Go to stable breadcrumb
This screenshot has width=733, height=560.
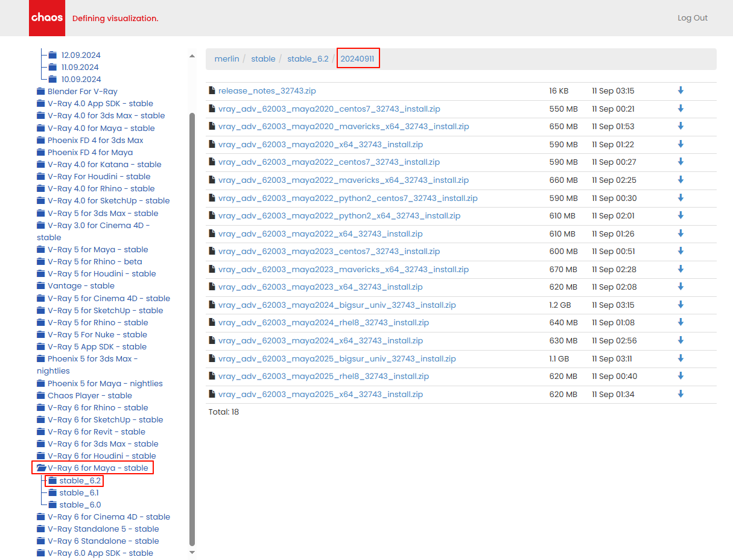(x=263, y=59)
